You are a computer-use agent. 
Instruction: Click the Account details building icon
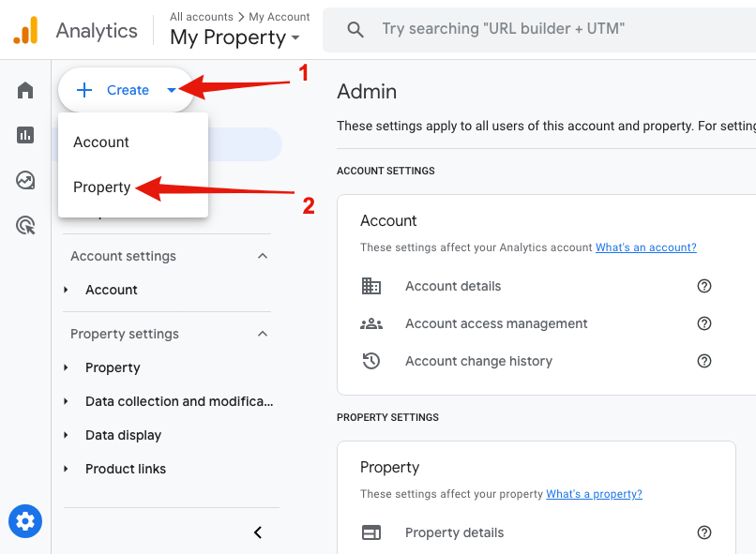(x=371, y=286)
